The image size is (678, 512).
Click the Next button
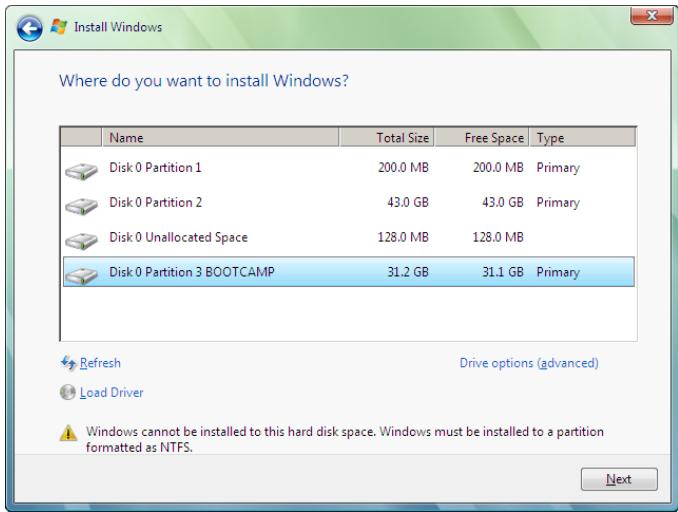(x=619, y=479)
